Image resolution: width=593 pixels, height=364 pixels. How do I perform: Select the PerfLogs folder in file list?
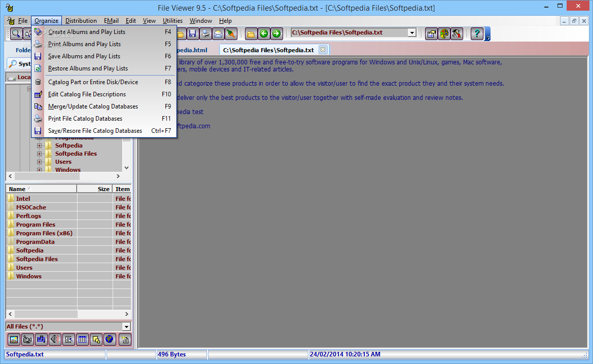pos(28,216)
